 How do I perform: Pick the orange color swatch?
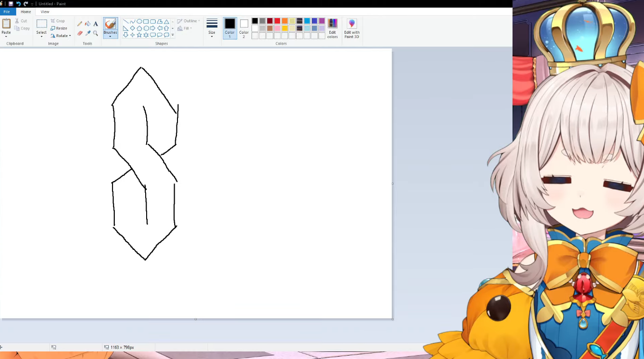click(285, 21)
